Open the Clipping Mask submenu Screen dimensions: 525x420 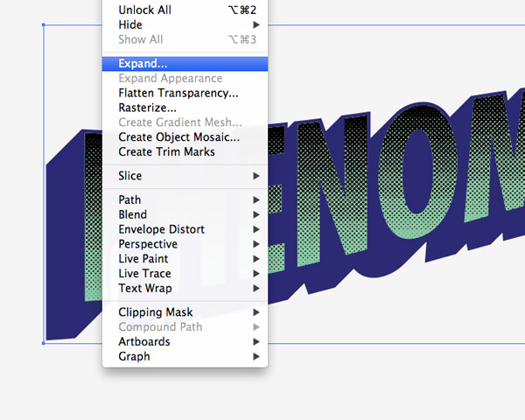pos(185,312)
